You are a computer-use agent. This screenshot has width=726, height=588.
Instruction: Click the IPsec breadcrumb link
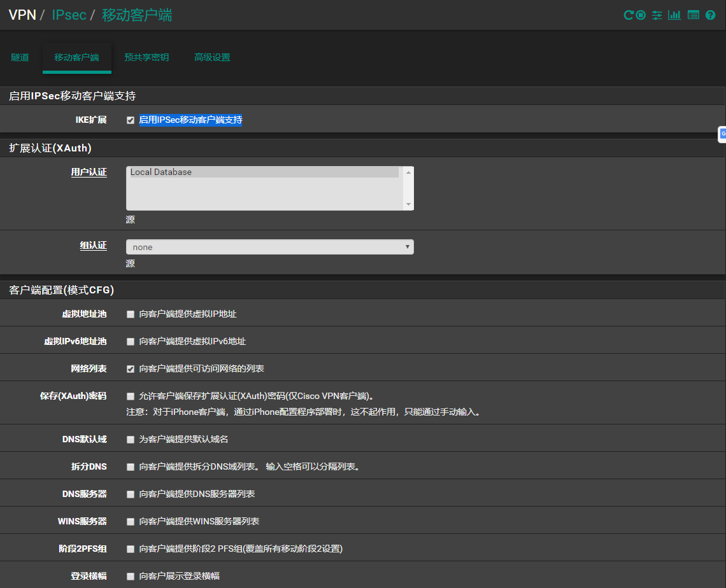69,15
